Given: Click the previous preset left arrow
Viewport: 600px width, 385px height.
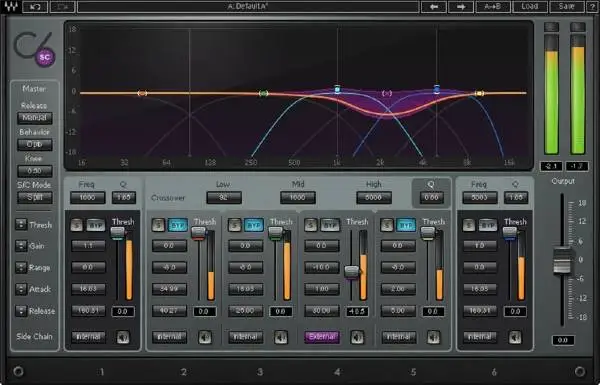Looking at the screenshot, I should [x=433, y=7].
